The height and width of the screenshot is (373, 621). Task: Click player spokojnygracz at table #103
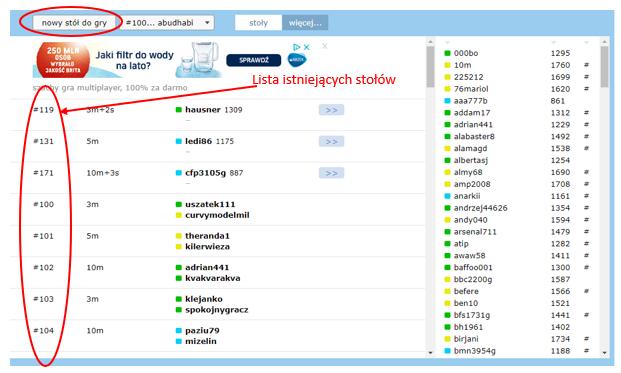[x=217, y=310]
